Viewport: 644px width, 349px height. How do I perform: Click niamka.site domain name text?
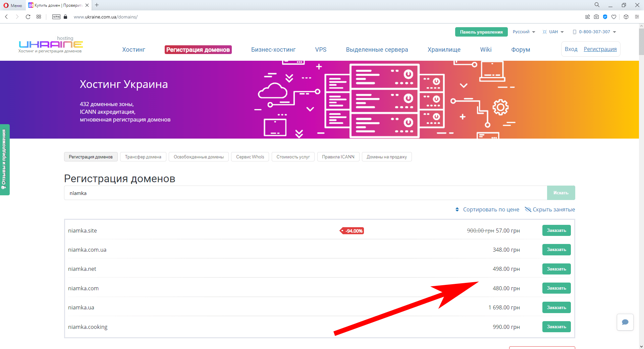83,231
